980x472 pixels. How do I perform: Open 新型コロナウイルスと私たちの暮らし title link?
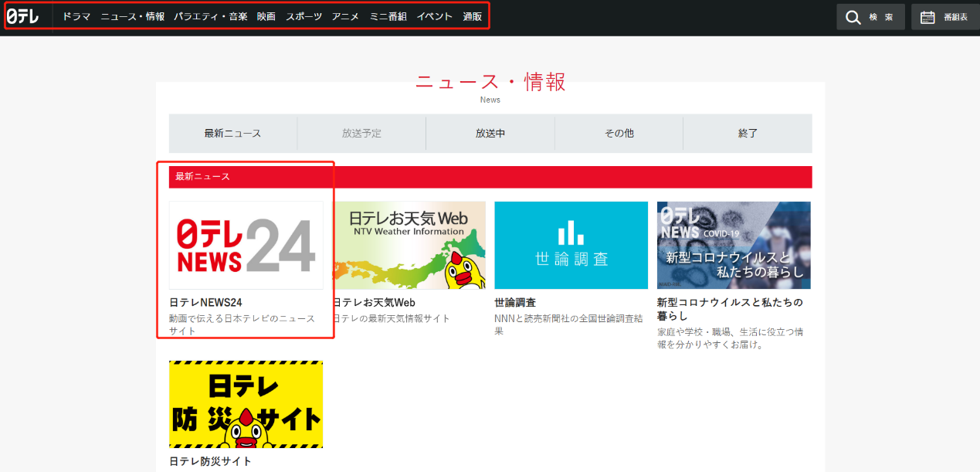(730, 309)
